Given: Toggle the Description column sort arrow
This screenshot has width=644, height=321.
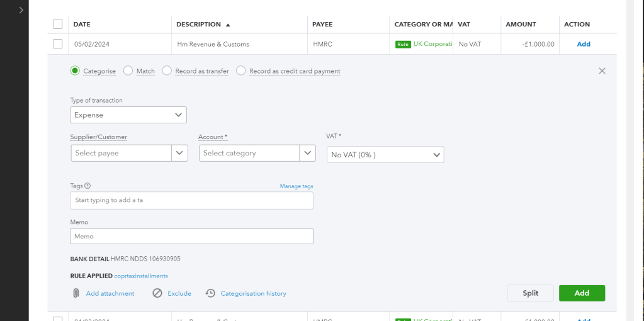Looking at the screenshot, I should (228, 25).
